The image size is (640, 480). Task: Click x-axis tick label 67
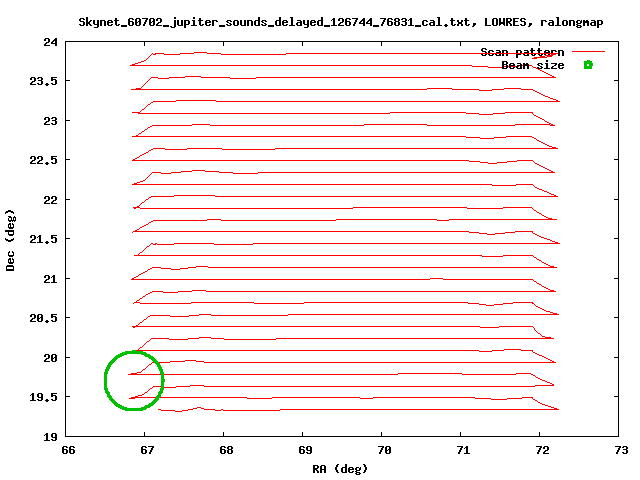[147, 450]
